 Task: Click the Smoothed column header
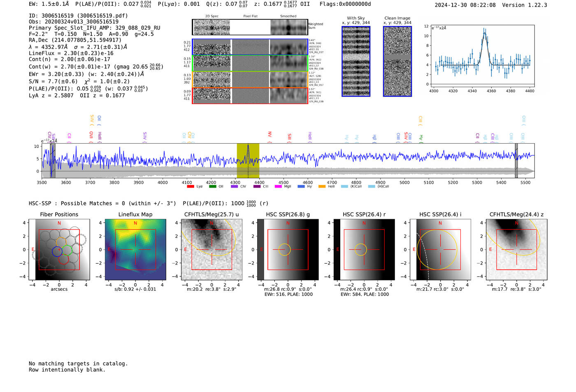point(288,16)
